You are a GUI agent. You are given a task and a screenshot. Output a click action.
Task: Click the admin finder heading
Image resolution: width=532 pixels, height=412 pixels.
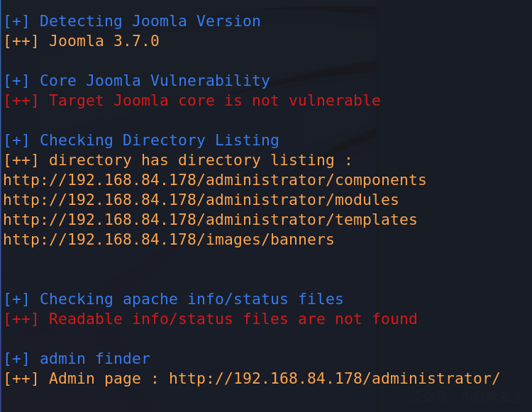(x=95, y=359)
